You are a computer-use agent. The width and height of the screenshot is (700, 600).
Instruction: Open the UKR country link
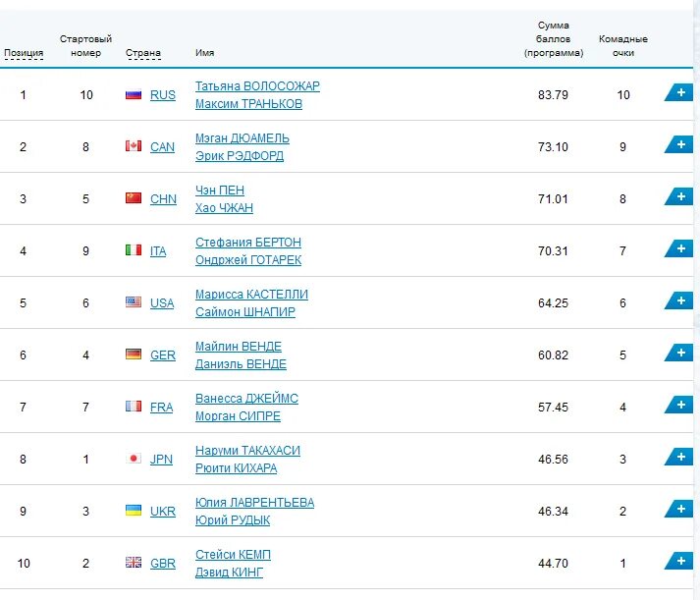point(163,512)
